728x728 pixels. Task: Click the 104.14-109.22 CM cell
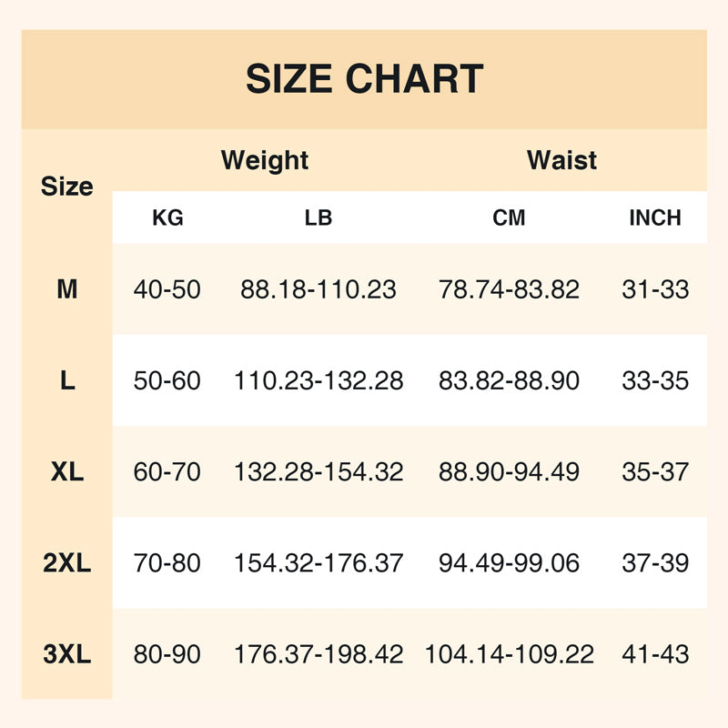(509, 654)
